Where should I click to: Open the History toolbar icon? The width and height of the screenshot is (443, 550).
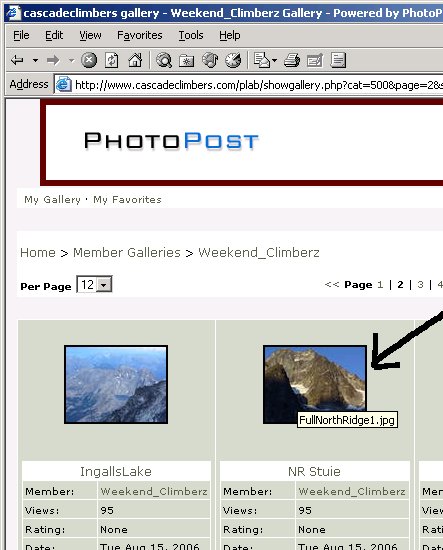233,60
